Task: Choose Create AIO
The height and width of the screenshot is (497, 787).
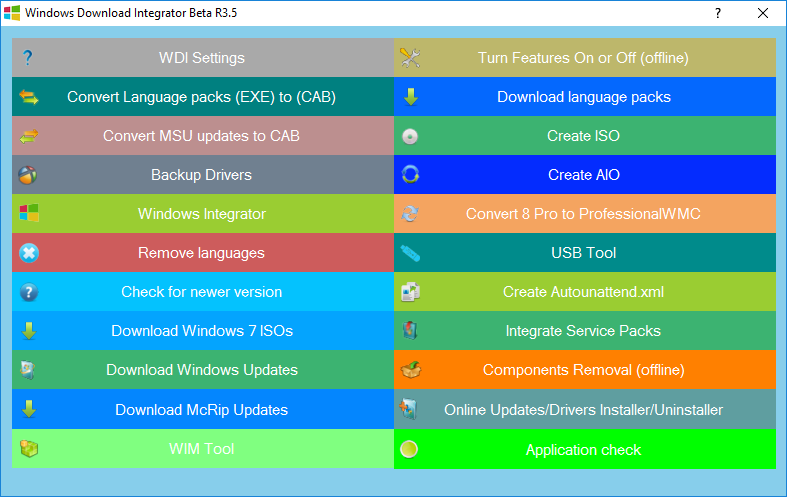Action: [x=585, y=175]
